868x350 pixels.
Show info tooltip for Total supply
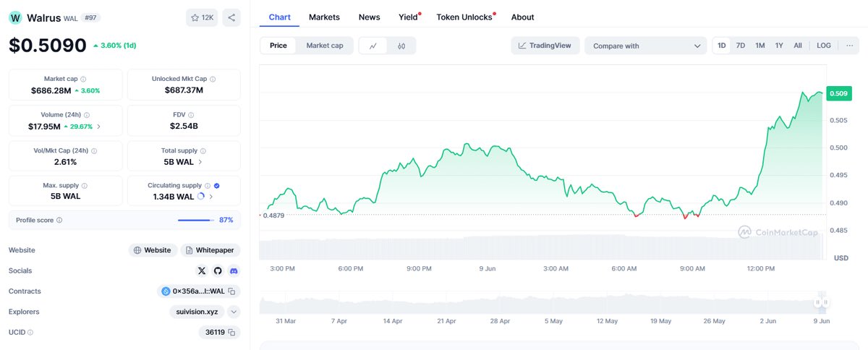203,150
